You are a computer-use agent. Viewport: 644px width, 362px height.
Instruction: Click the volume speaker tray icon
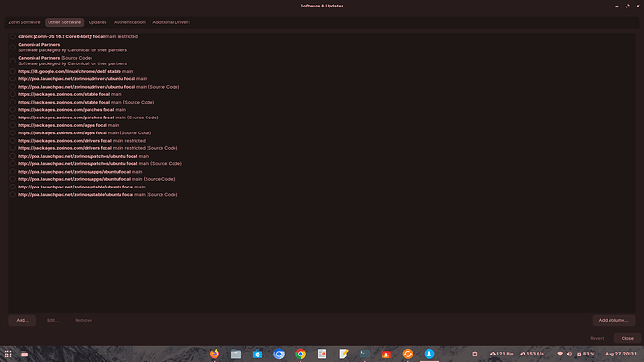[x=569, y=354]
